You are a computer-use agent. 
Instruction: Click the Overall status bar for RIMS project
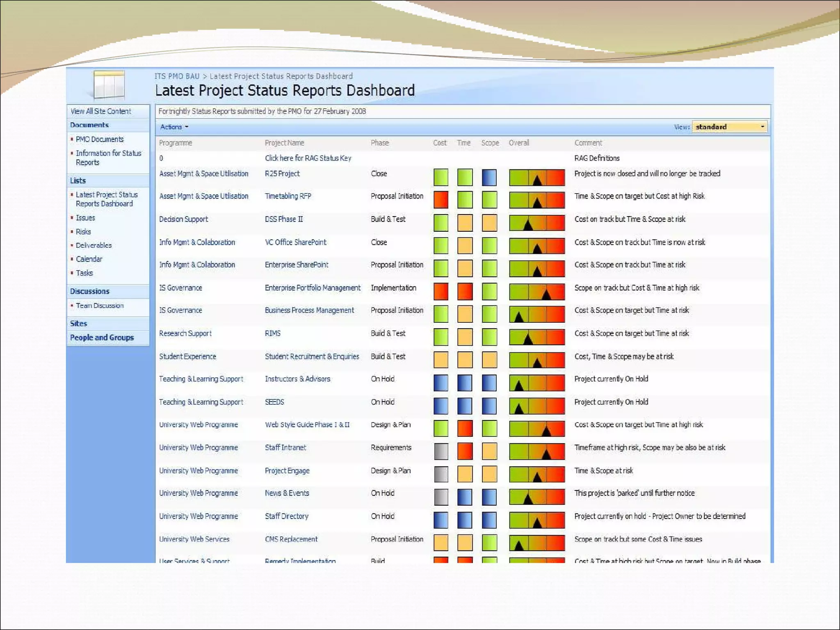pyautogui.click(x=537, y=337)
